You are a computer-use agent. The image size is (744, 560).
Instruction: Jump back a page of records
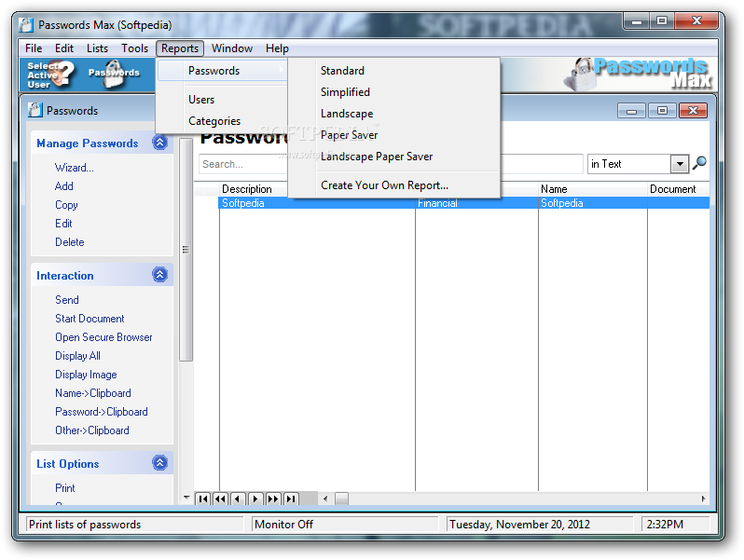pos(221,499)
